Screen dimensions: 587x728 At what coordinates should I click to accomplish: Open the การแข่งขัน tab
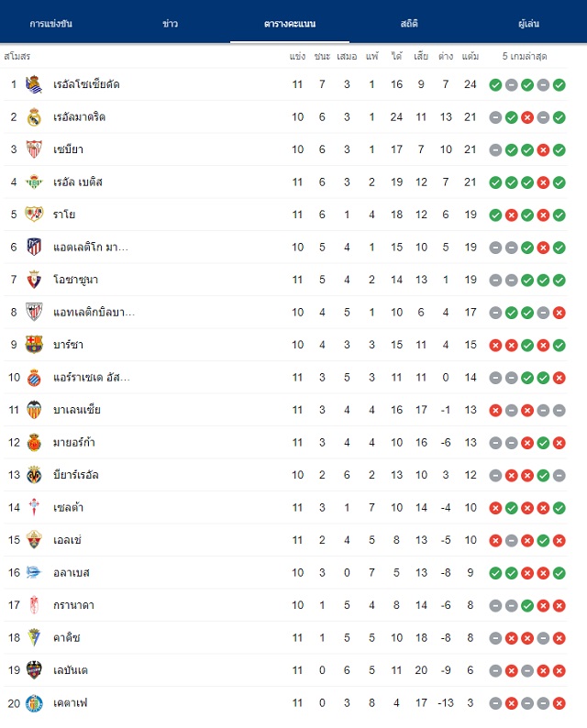(50, 24)
